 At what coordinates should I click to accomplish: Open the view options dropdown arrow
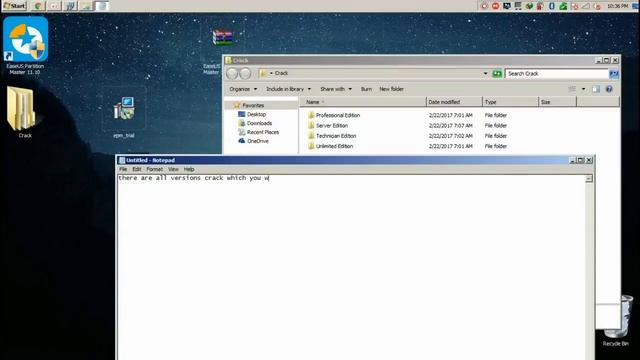(583, 89)
